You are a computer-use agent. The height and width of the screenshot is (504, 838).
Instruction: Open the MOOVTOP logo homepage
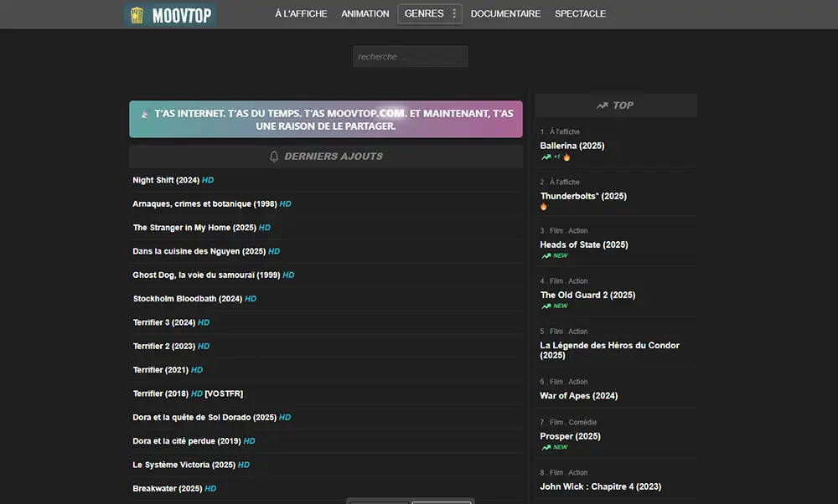[x=170, y=15]
